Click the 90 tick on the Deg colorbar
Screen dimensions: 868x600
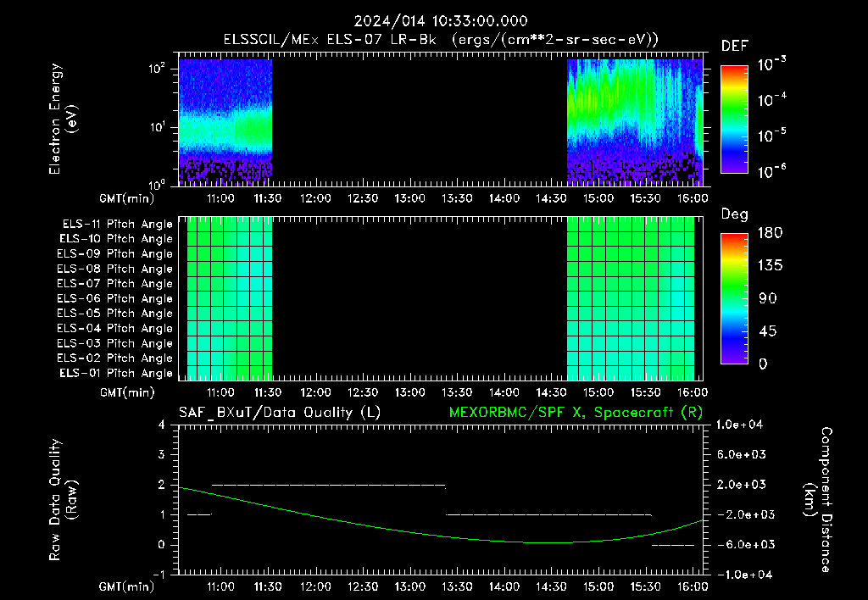pyautogui.click(x=768, y=298)
